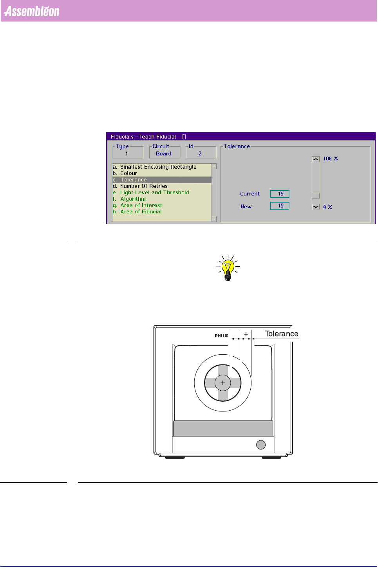Click the lightbulb tip icon
378x588 pixels.
tap(228, 268)
